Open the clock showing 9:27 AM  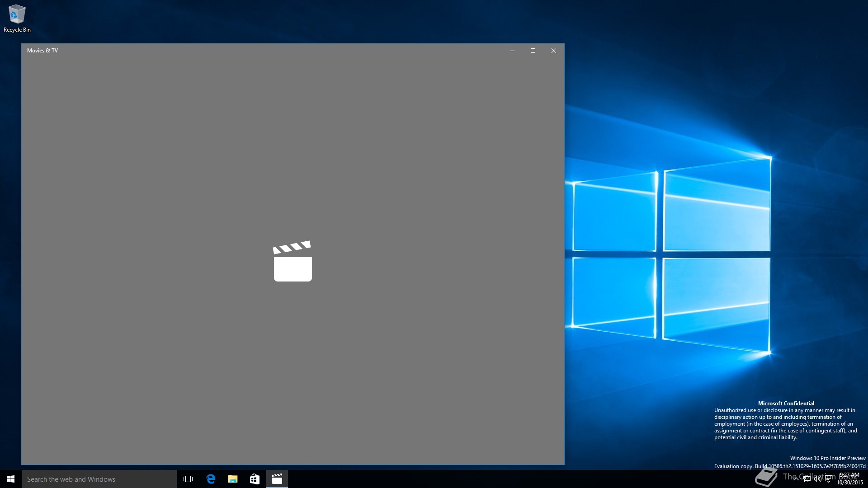849,479
